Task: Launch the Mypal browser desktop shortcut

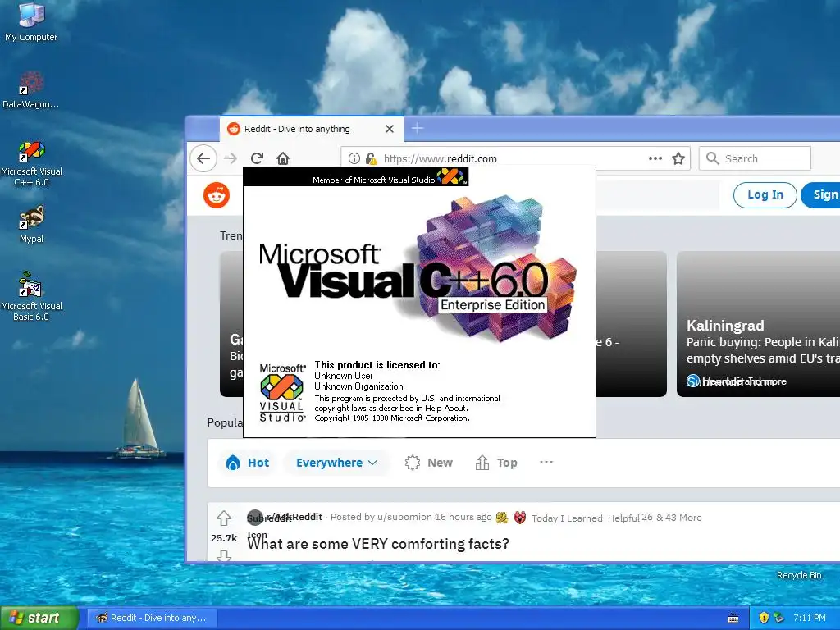Action: (31, 225)
